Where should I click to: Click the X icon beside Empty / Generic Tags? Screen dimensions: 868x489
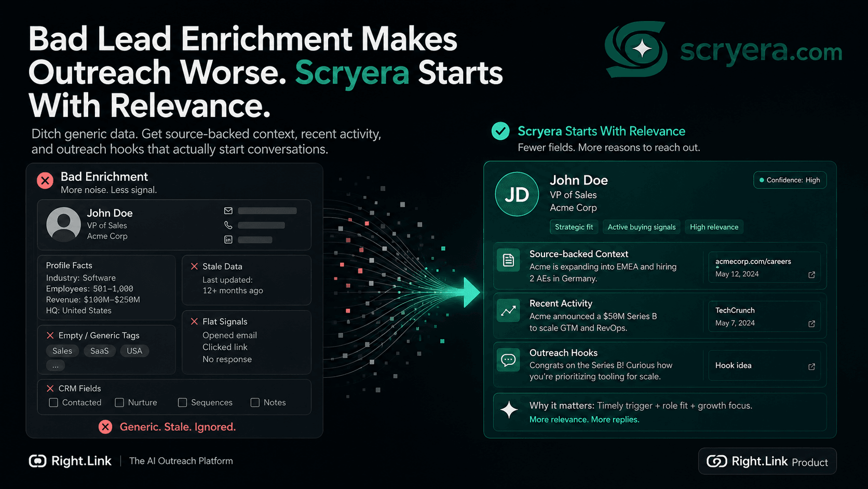[50, 335]
